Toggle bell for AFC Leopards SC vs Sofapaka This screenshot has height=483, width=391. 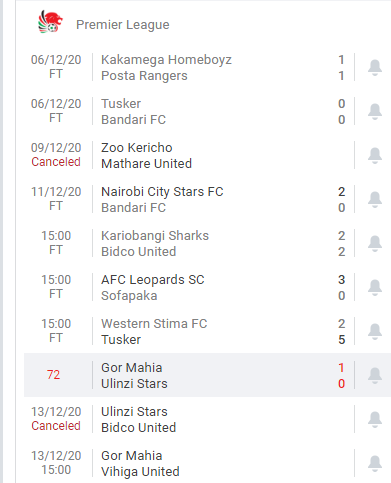(x=375, y=287)
